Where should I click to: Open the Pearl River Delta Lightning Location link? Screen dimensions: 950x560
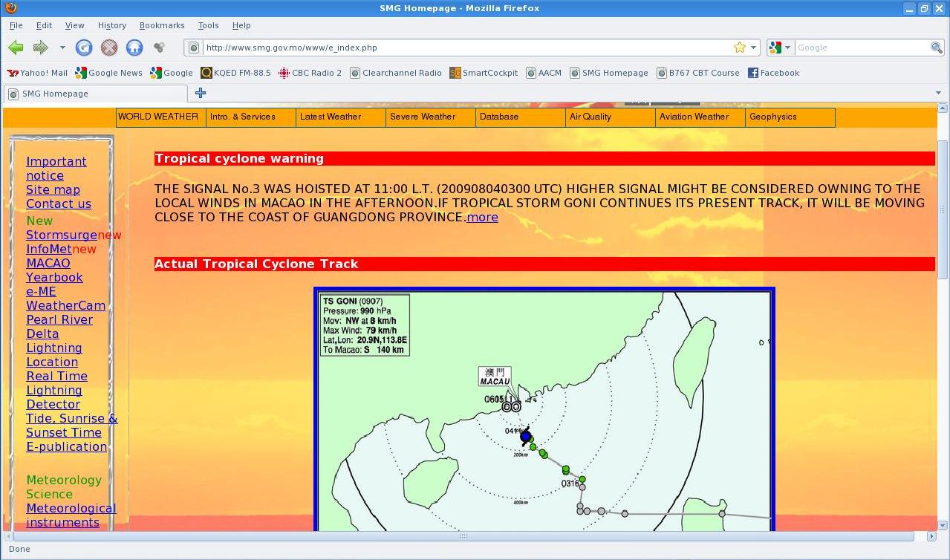tap(59, 341)
